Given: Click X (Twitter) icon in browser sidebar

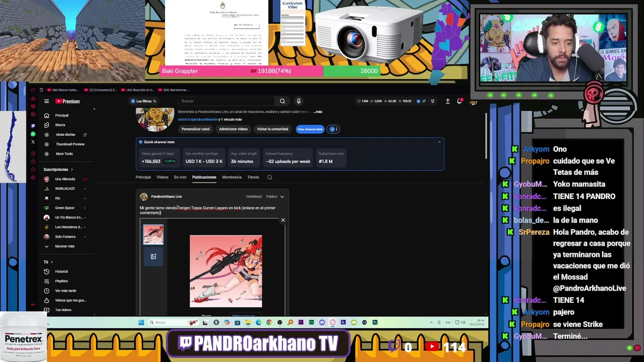Looking at the screenshot, I should pyautogui.click(x=33, y=142).
